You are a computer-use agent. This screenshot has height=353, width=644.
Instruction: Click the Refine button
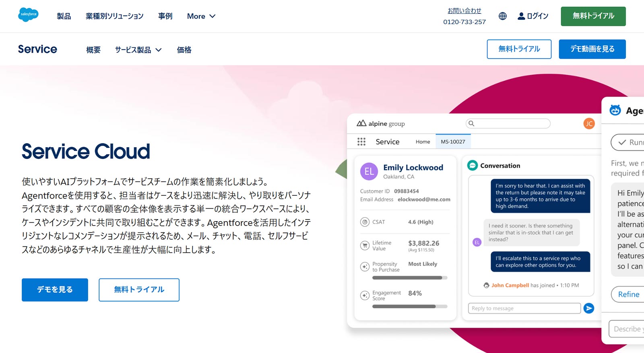click(628, 294)
